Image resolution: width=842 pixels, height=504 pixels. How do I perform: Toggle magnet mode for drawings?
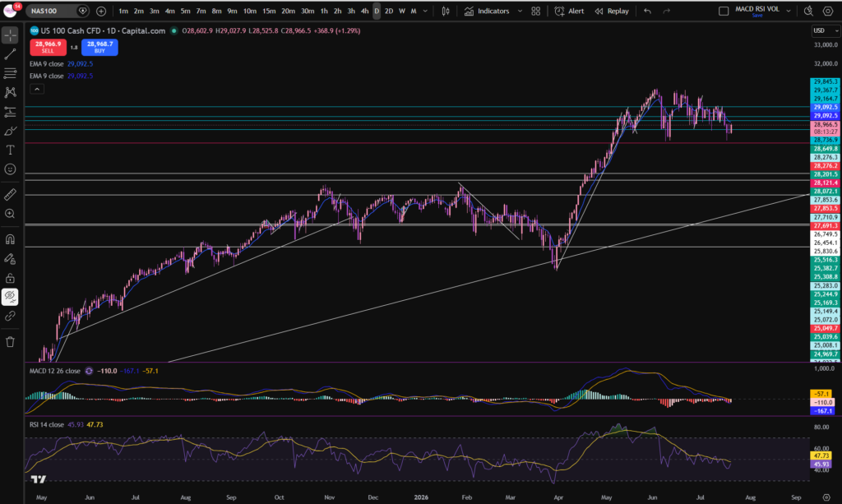pos(10,239)
